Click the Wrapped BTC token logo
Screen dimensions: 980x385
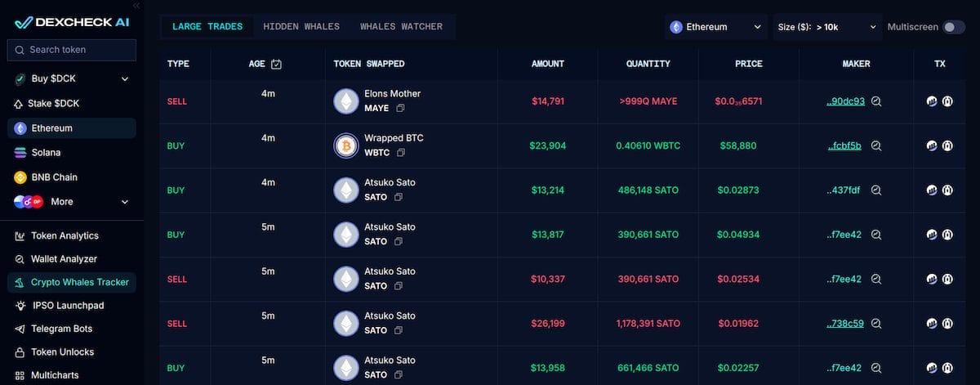[x=346, y=145]
